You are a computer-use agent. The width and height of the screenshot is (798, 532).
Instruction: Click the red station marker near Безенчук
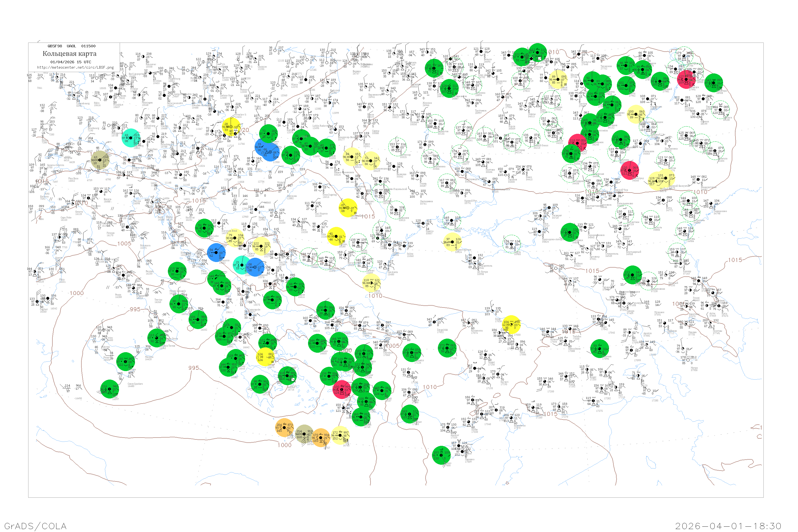point(686,80)
